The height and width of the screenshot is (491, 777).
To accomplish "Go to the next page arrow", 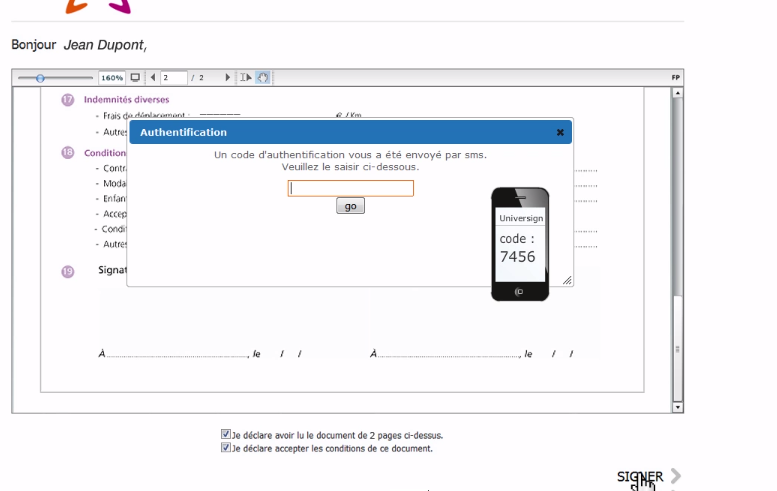I will click(x=227, y=77).
